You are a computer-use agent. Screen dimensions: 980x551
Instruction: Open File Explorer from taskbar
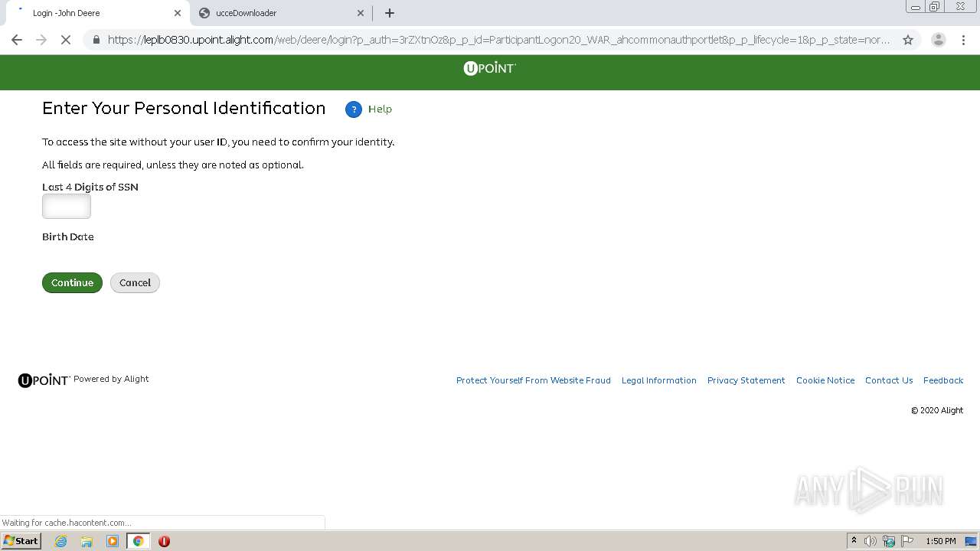pos(87,541)
